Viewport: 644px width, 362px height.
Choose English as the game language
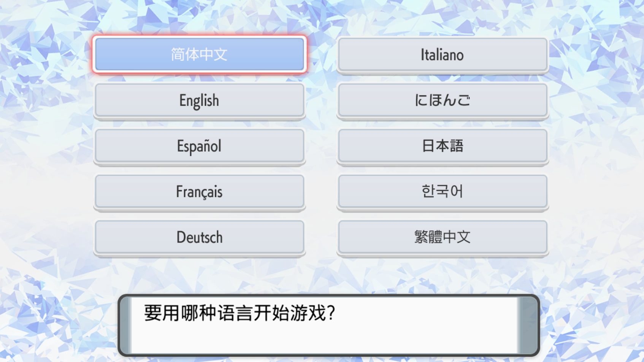coord(199,100)
